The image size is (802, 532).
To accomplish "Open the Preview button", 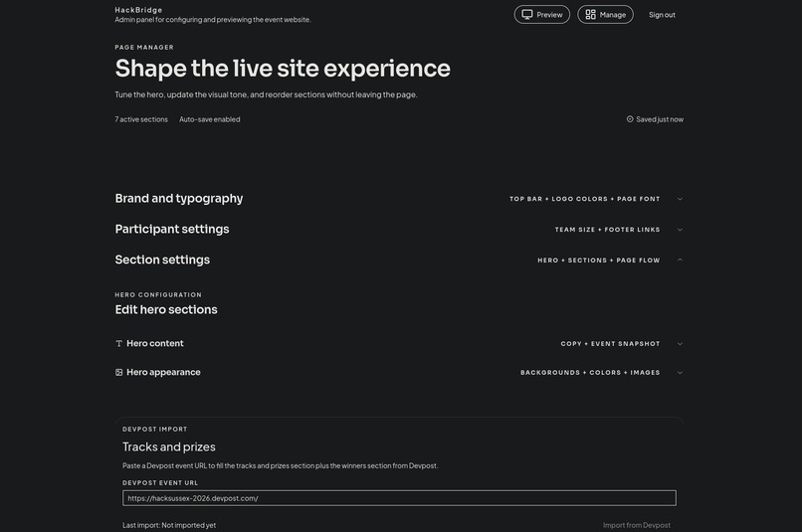I will (x=541, y=14).
